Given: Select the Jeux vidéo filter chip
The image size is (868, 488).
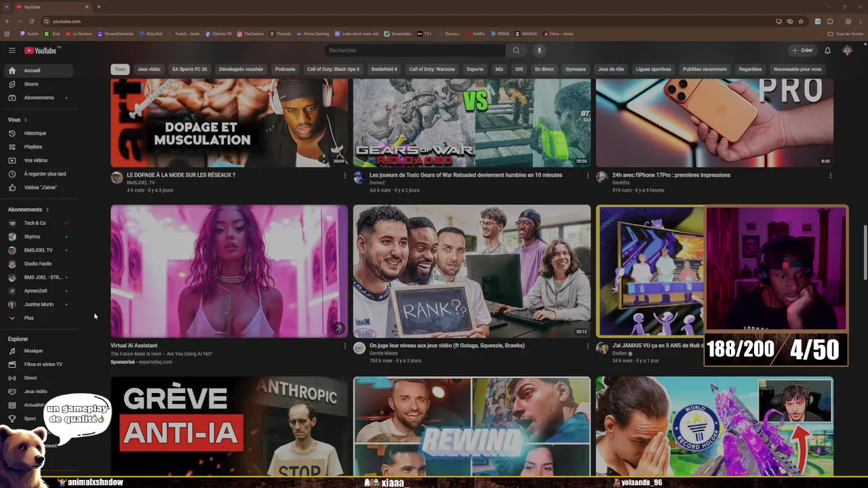Looking at the screenshot, I should click(x=149, y=69).
